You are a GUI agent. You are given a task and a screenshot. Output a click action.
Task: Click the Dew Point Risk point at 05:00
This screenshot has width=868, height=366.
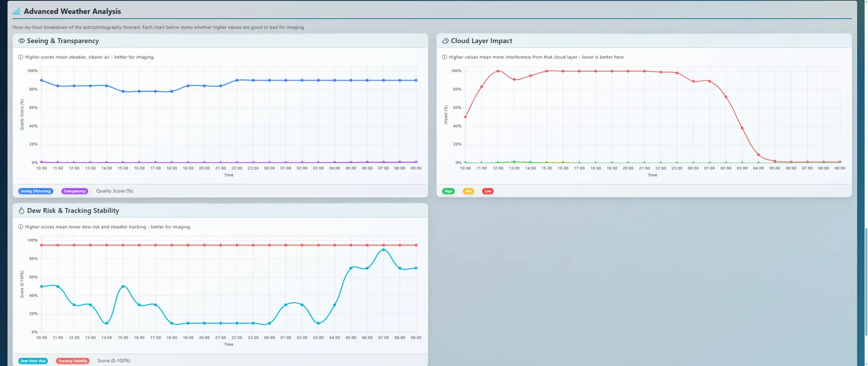point(351,268)
